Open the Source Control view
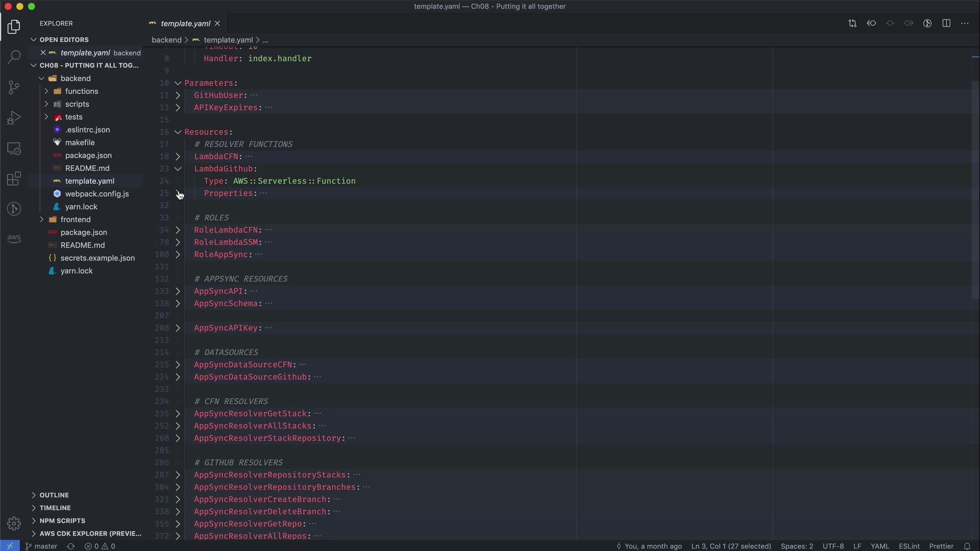The height and width of the screenshot is (551, 980). click(14, 87)
